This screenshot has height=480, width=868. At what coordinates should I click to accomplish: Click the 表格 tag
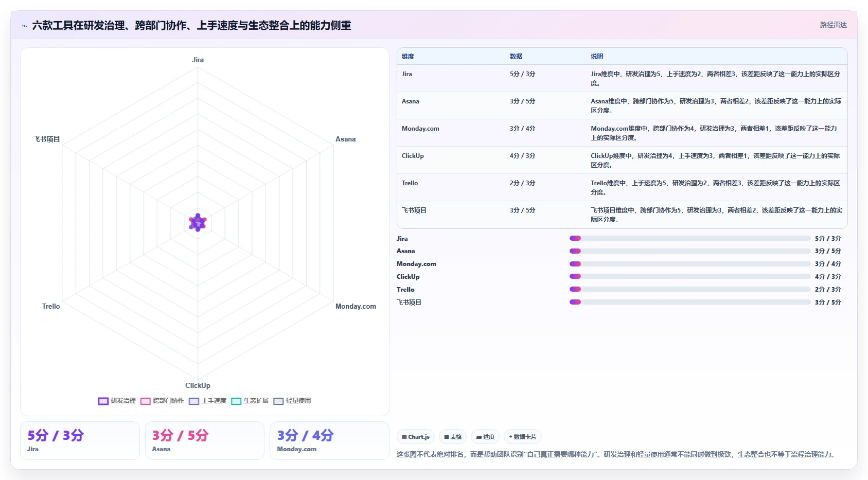(453, 437)
